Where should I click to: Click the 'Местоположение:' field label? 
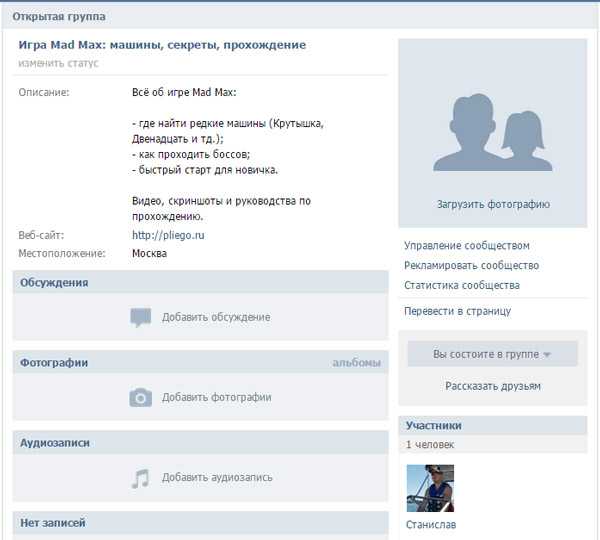click(62, 253)
